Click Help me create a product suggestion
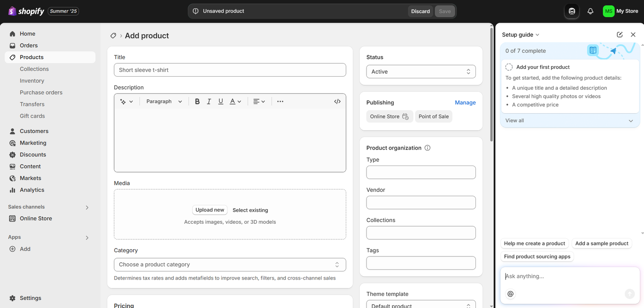The height and width of the screenshot is (308, 644). (535, 243)
